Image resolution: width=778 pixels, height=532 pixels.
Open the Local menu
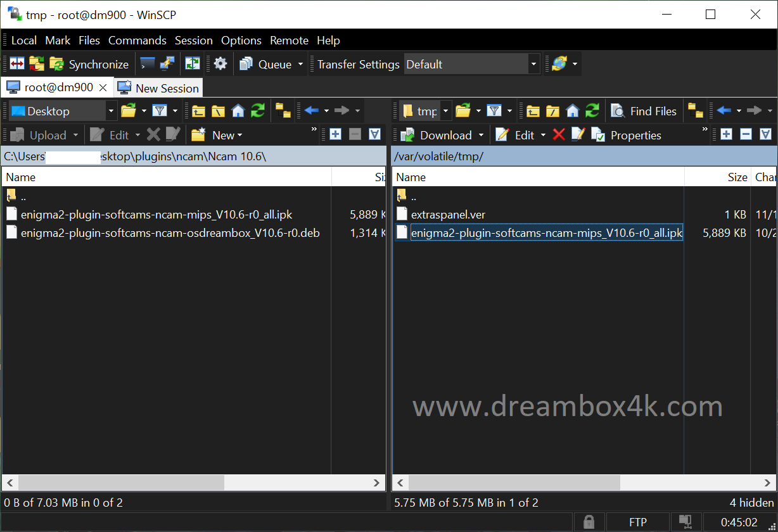click(24, 40)
